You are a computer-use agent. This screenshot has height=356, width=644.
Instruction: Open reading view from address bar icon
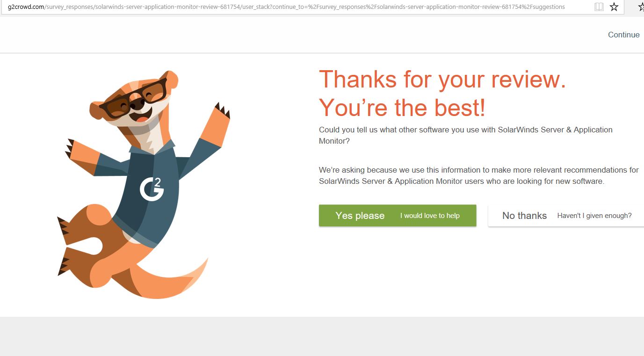(599, 7)
